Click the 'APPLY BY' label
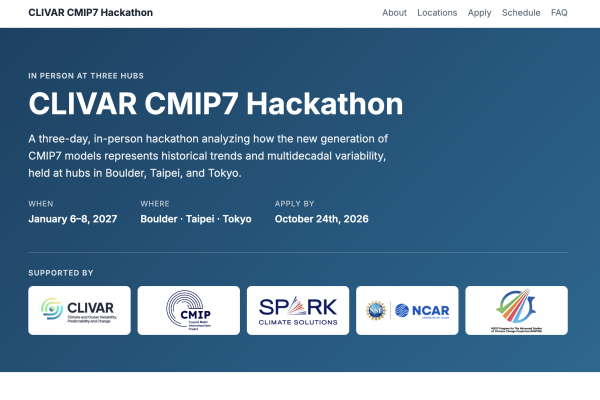 [294, 204]
